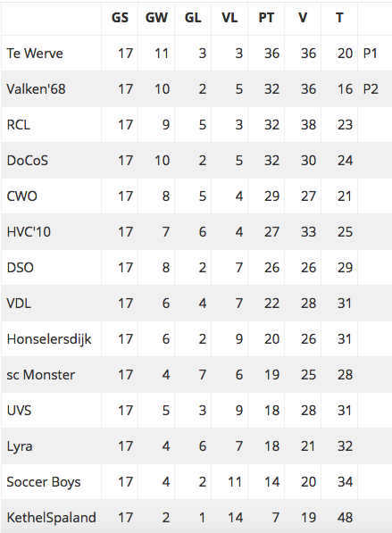Open the RCL team entry
392x533 pixels.
pos(19,125)
